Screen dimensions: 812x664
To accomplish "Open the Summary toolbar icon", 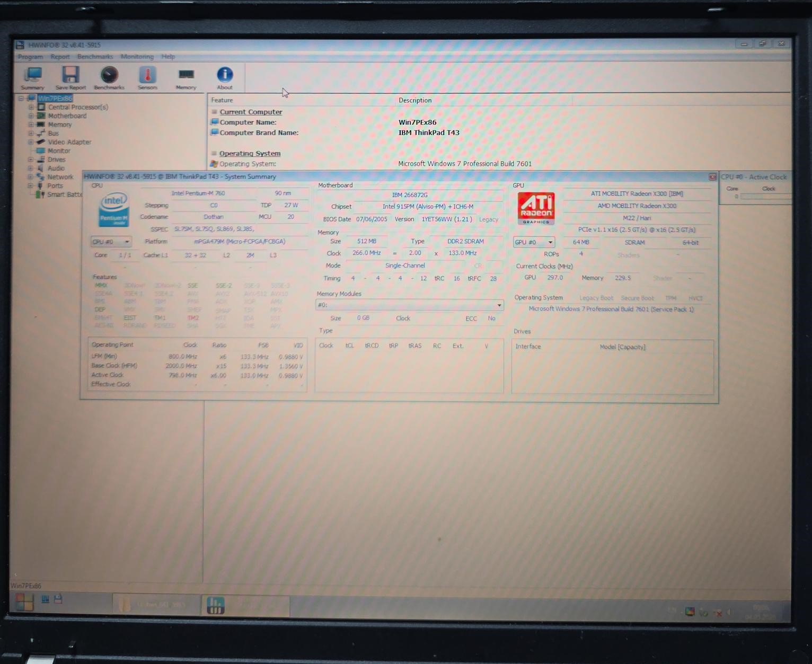I will pyautogui.click(x=33, y=75).
